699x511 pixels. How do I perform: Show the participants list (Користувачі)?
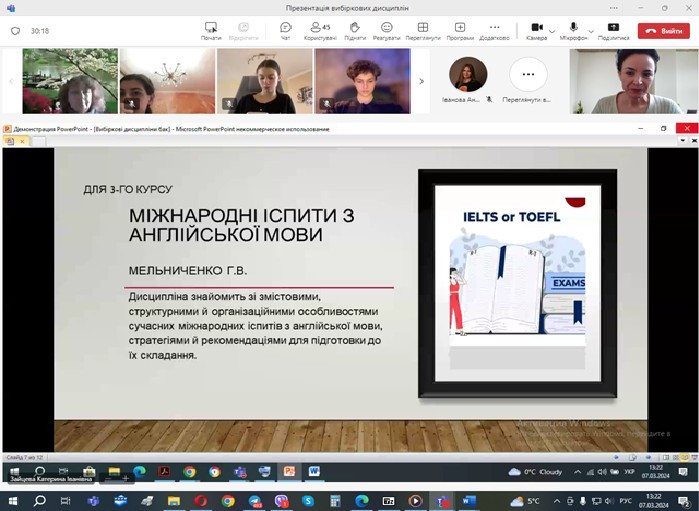[320, 30]
